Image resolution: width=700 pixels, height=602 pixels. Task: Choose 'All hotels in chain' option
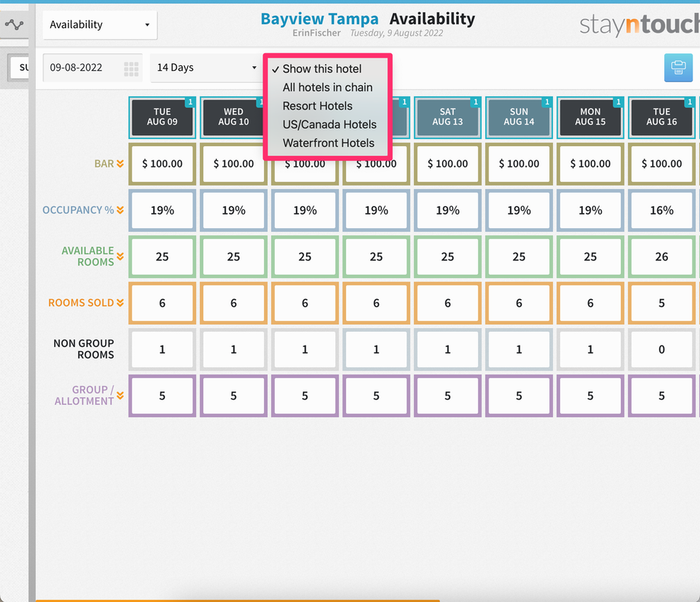coord(327,88)
